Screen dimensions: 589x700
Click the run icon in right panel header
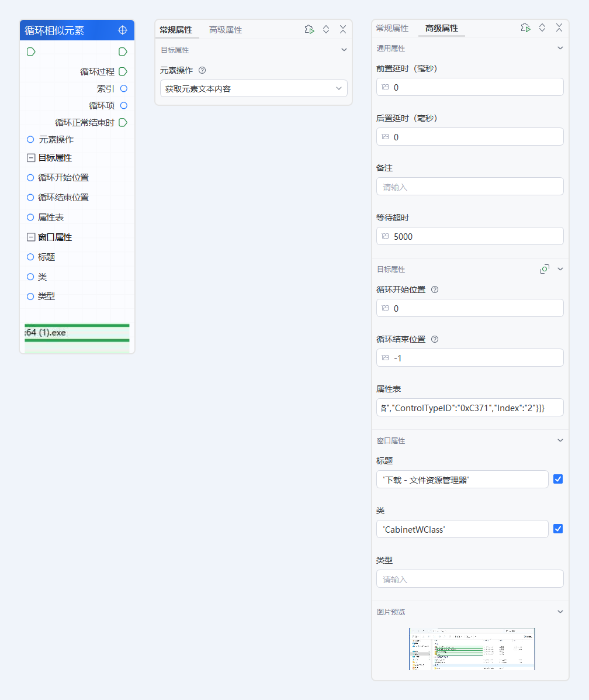coord(525,27)
